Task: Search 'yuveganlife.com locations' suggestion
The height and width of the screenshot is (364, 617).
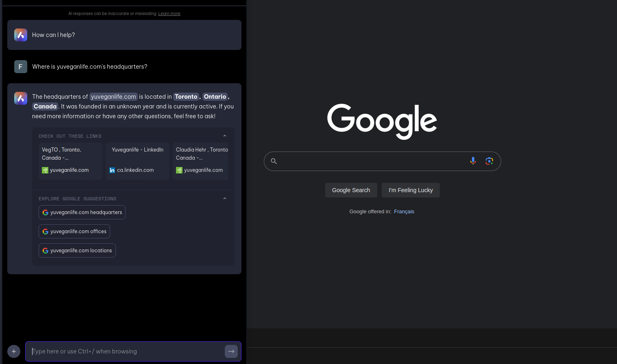Action: click(77, 251)
